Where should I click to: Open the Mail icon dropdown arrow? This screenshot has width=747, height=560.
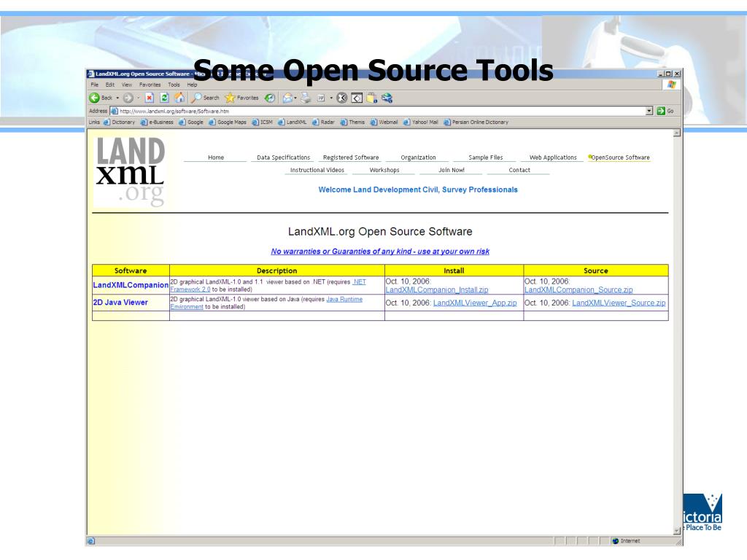coord(295,98)
